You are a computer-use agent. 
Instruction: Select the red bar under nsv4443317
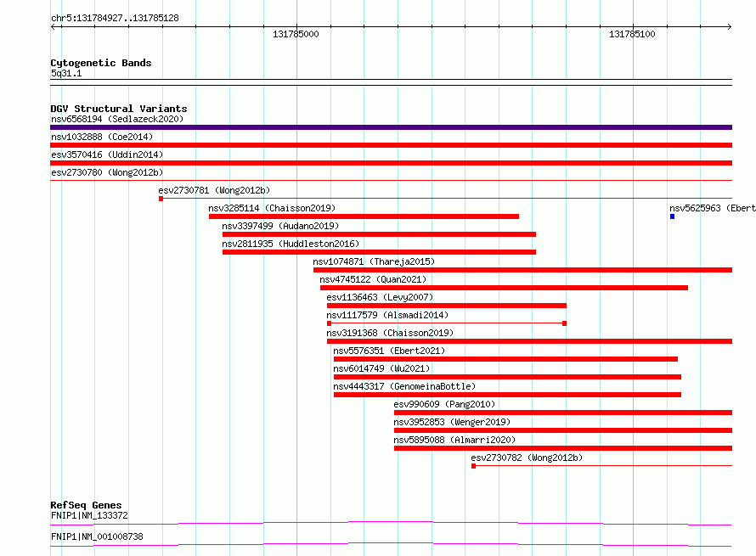(x=507, y=395)
